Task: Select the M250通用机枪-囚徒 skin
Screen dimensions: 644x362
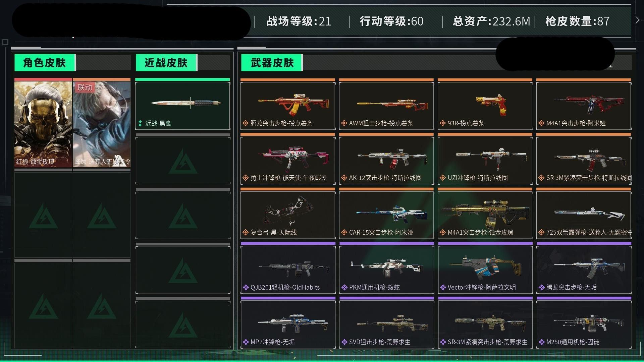Action: pyautogui.click(x=584, y=324)
